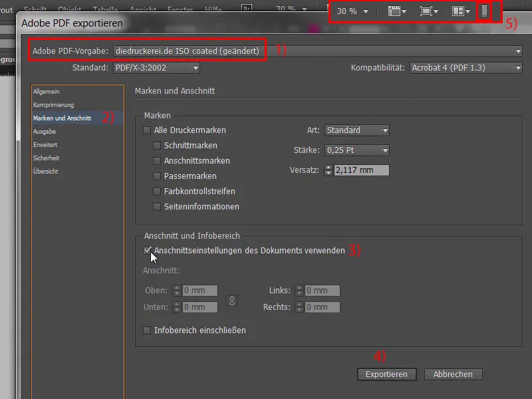Open the arrange documents icon dropdown
Screen dimensions: 532x399
click(461, 11)
